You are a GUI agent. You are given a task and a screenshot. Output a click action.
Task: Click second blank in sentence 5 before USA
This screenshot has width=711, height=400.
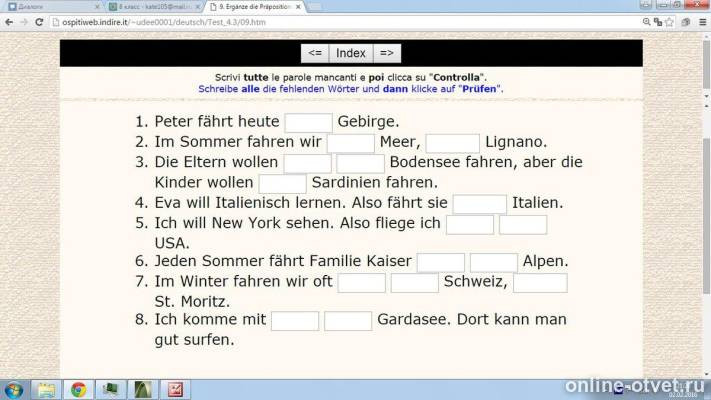(523, 224)
